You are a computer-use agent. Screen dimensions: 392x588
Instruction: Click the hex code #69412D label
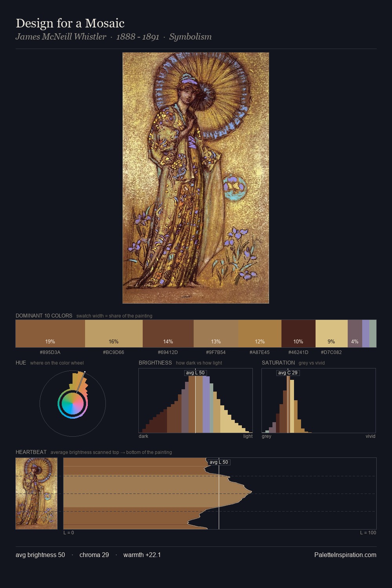coord(168,352)
